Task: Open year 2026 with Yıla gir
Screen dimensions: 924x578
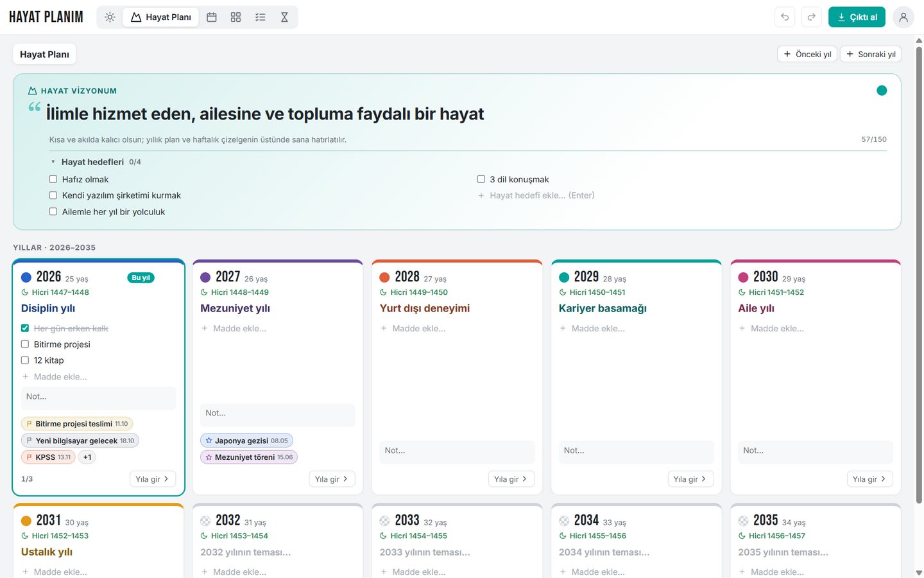Action: pos(153,479)
